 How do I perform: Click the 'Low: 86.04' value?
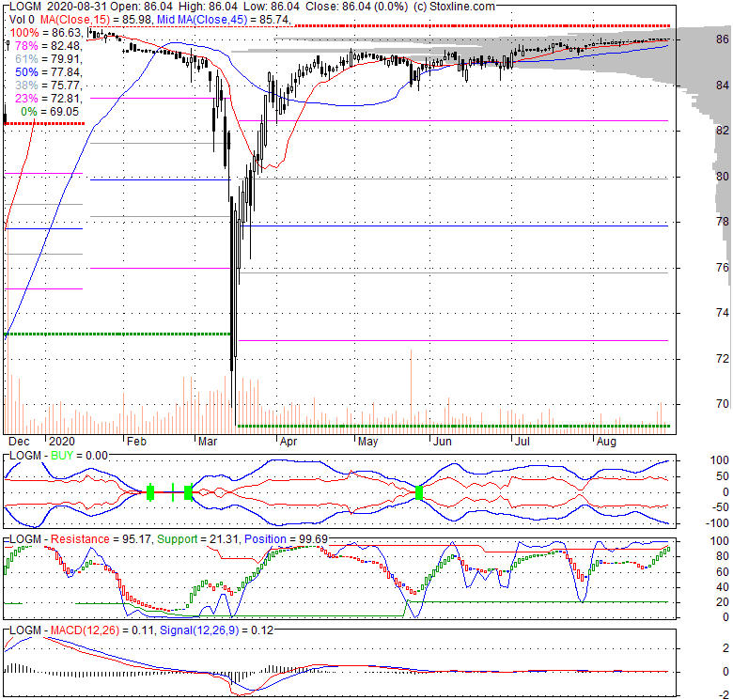(272, 6)
